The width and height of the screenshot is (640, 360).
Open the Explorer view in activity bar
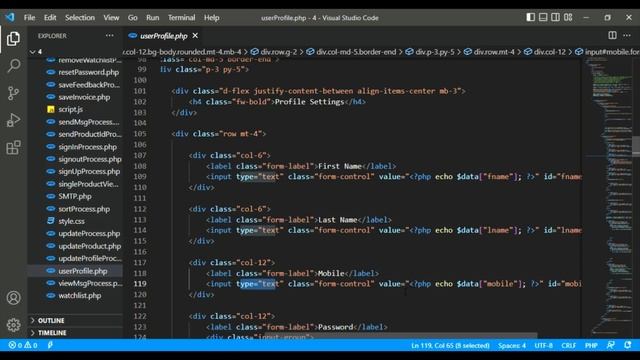13,39
